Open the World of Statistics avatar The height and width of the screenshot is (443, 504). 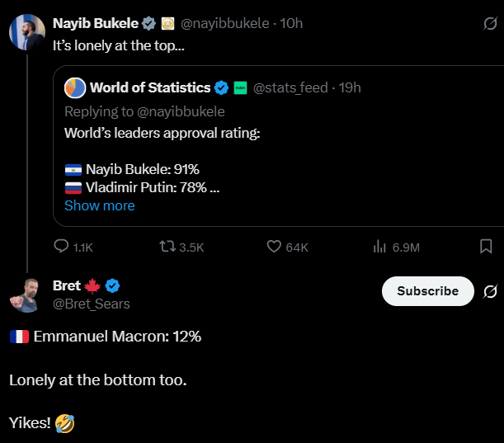coord(75,87)
